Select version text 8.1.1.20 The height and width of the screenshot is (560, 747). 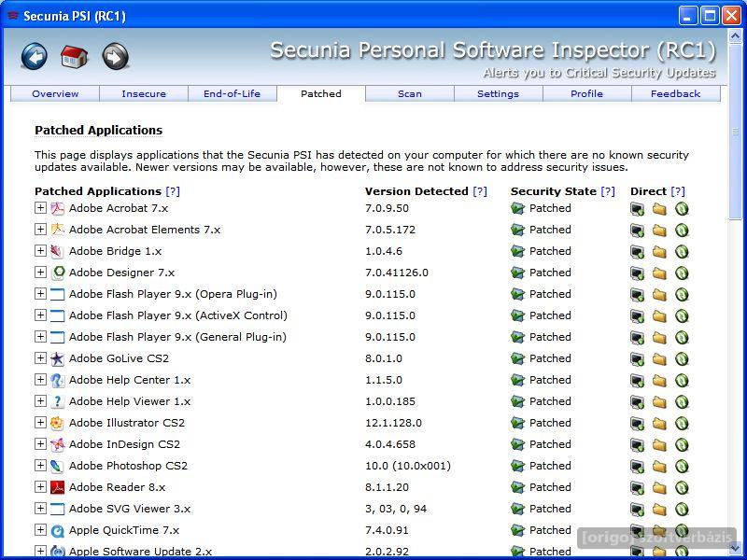(387, 487)
